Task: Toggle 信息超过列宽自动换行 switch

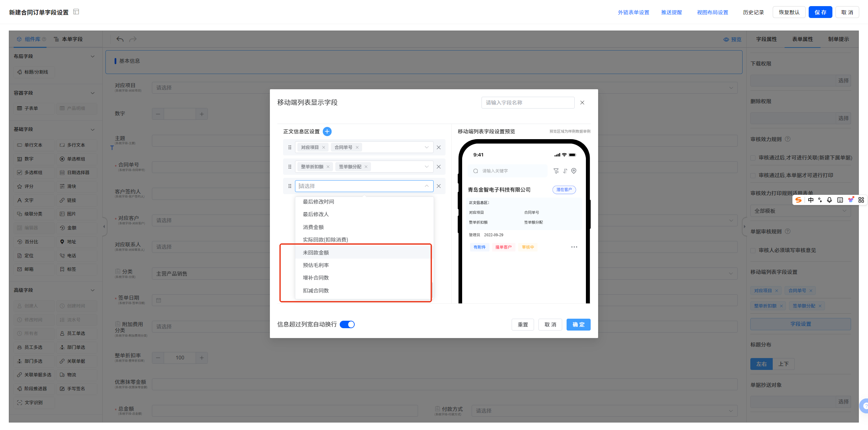Action: click(x=347, y=324)
